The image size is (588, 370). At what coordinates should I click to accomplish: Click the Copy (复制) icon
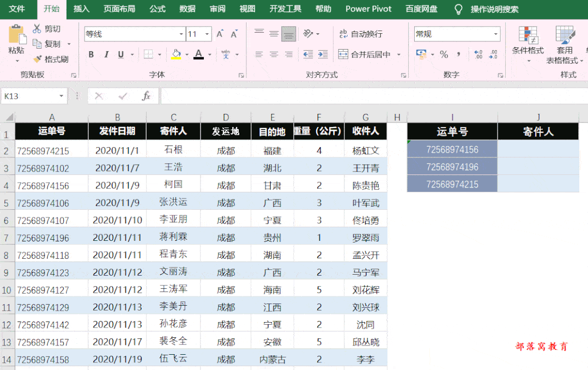click(x=37, y=44)
